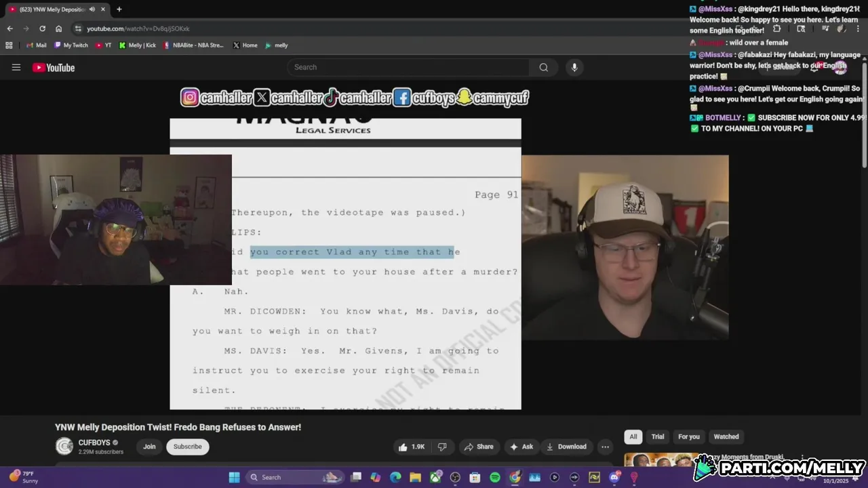The image size is (868, 488).
Task: View site information icon in address bar
Action: [78, 28]
